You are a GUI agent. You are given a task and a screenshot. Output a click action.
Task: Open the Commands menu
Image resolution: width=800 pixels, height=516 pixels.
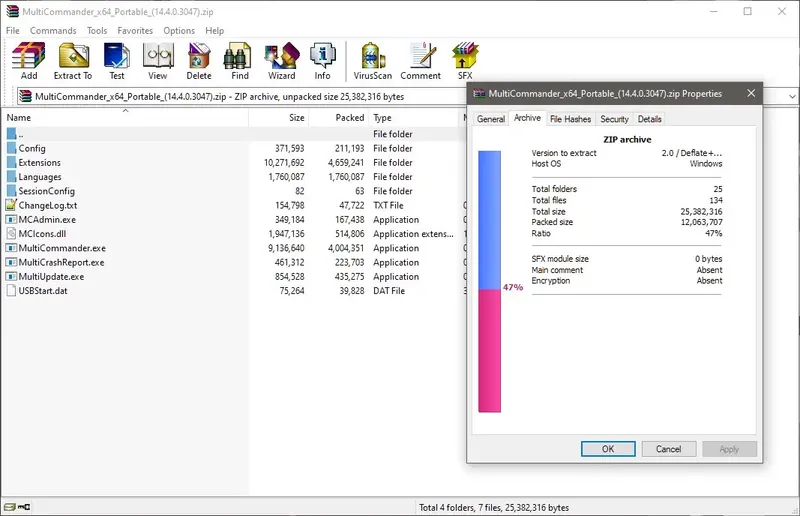53,31
